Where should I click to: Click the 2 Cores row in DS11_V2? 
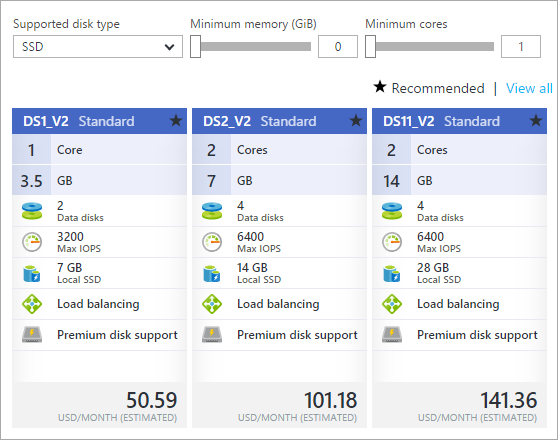pos(459,150)
